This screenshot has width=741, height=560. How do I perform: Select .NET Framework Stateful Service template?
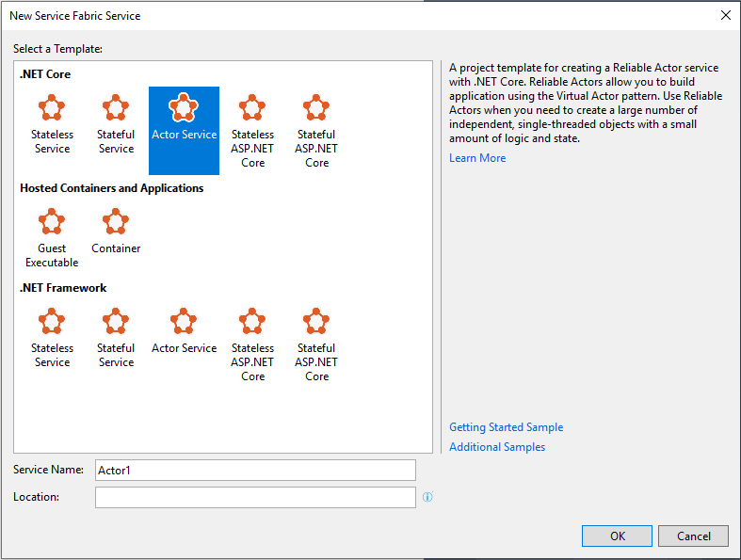click(x=116, y=339)
